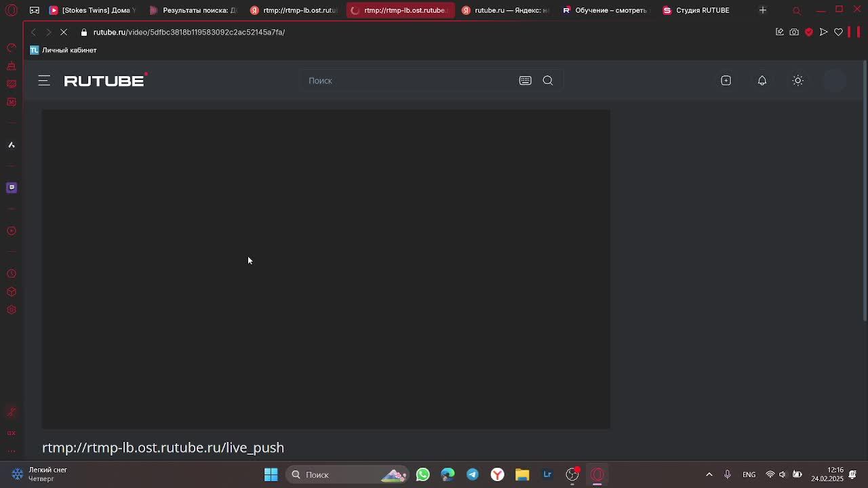Screen dimensions: 868x488
Task: Click the video player area
Action: point(326,269)
